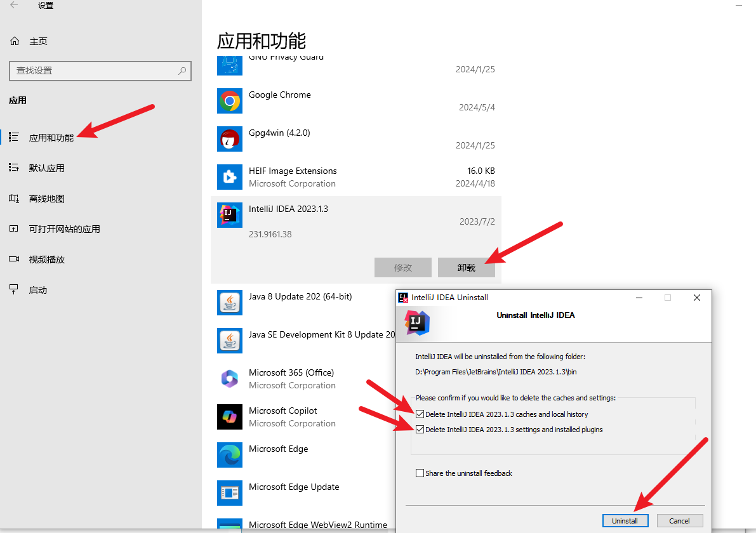
Task: Click the HEIF Image Extensions icon
Action: click(230, 177)
